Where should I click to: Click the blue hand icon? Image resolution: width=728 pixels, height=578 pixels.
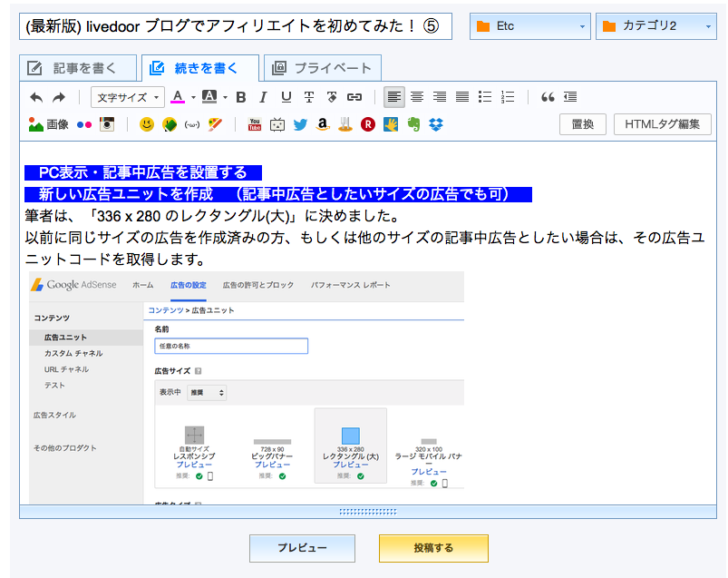point(391,124)
